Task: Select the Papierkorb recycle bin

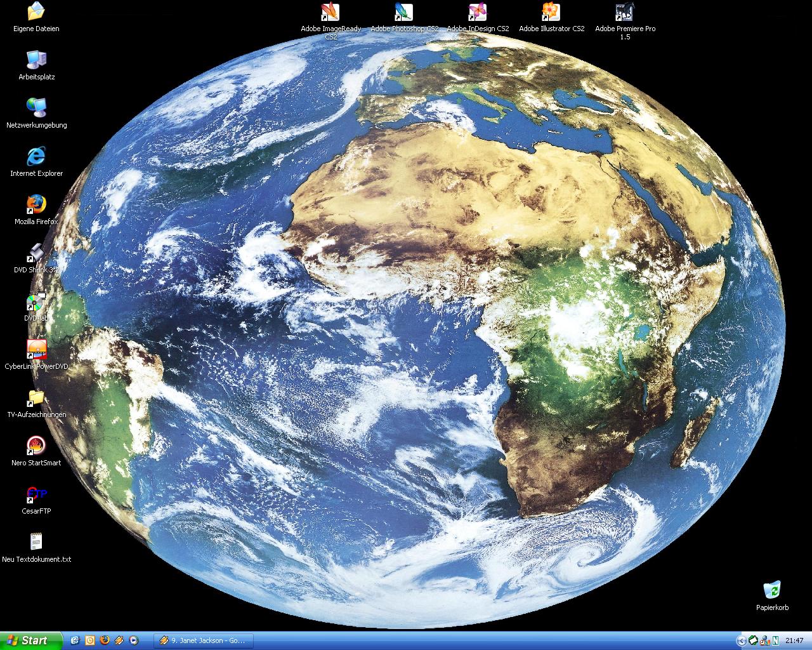Action: click(x=772, y=591)
